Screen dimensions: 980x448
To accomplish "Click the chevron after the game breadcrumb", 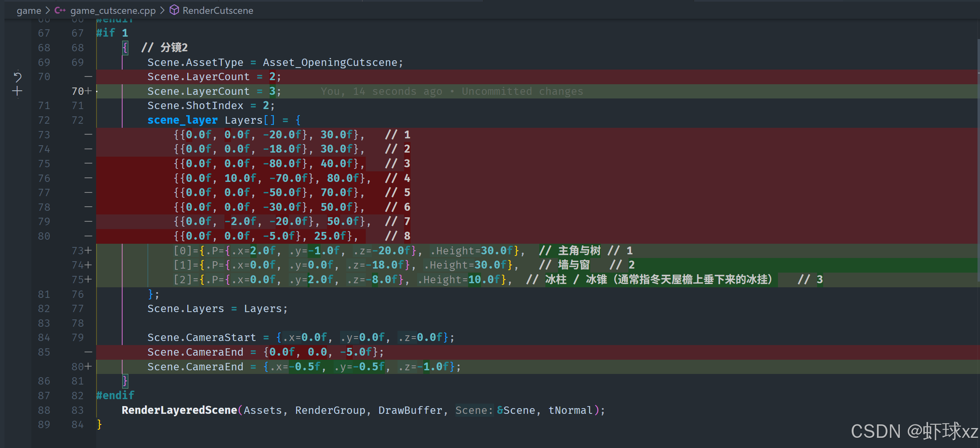I will pyautogui.click(x=48, y=11).
